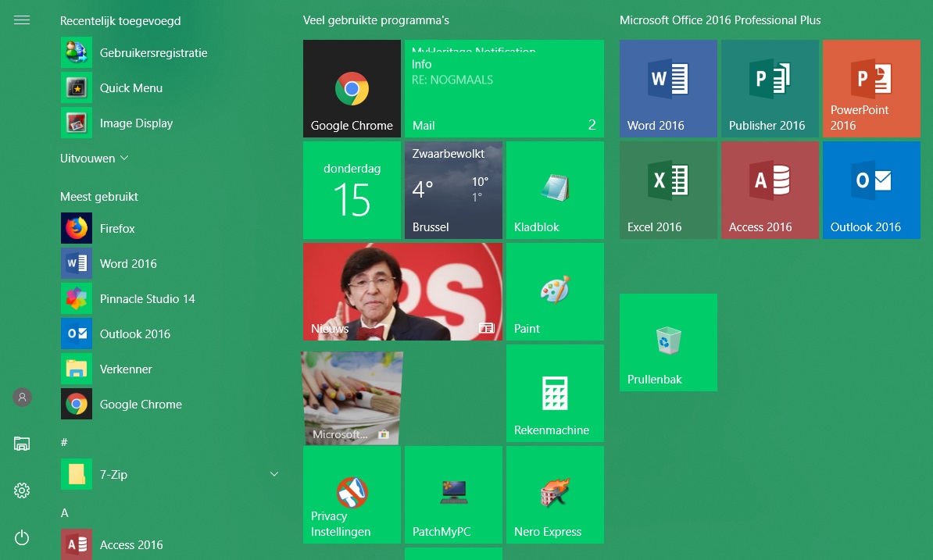Launch Firefox from most used list
The height and width of the screenshot is (560, 933).
170,228
